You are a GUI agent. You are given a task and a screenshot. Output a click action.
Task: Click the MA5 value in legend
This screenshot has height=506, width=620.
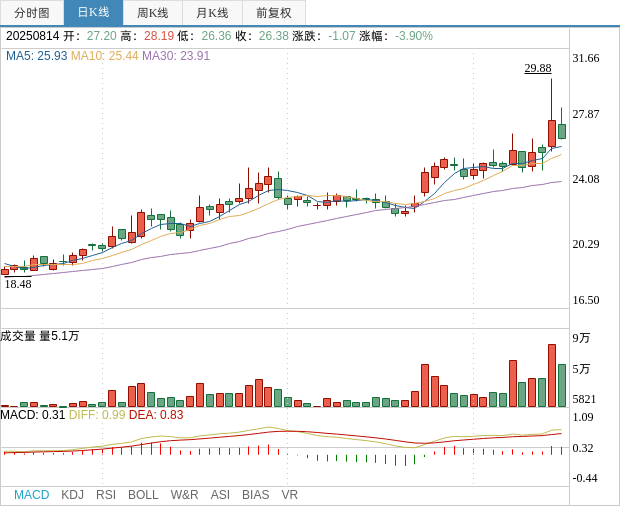pos(36,56)
